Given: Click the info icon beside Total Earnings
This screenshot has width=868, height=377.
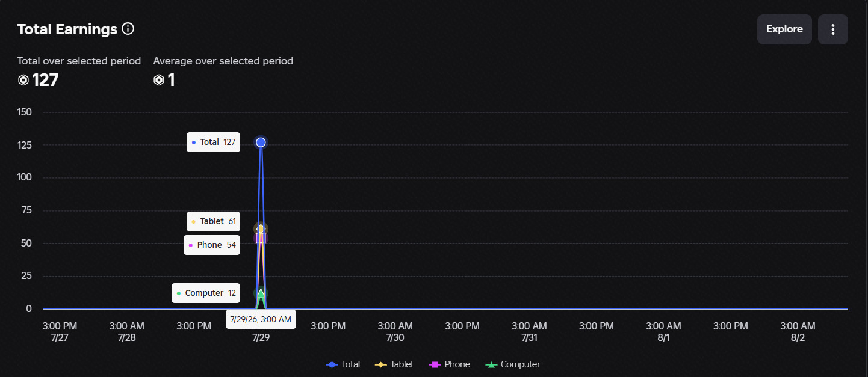Looking at the screenshot, I should pos(128,28).
